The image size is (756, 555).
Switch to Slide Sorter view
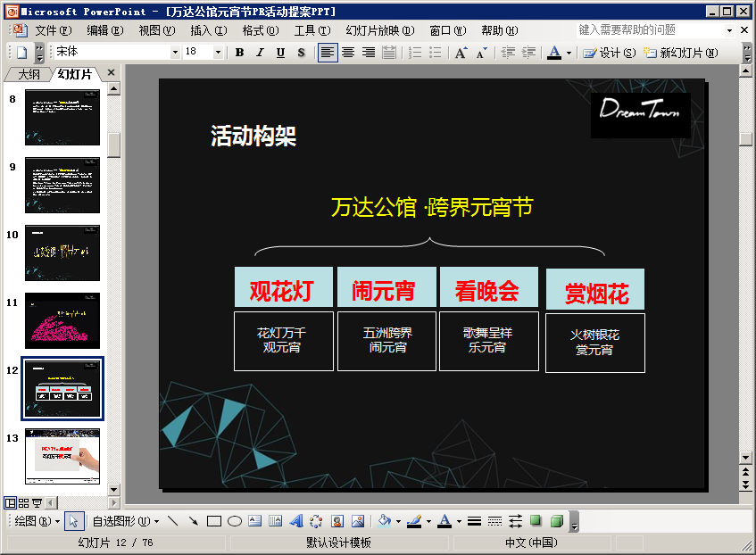pos(23,503)
